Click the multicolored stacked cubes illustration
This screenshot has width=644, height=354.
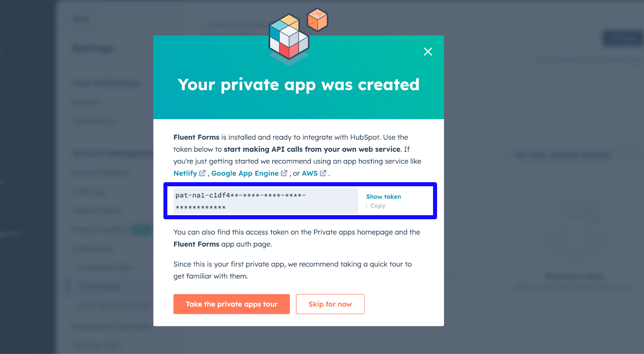click(x=289, y=39)
